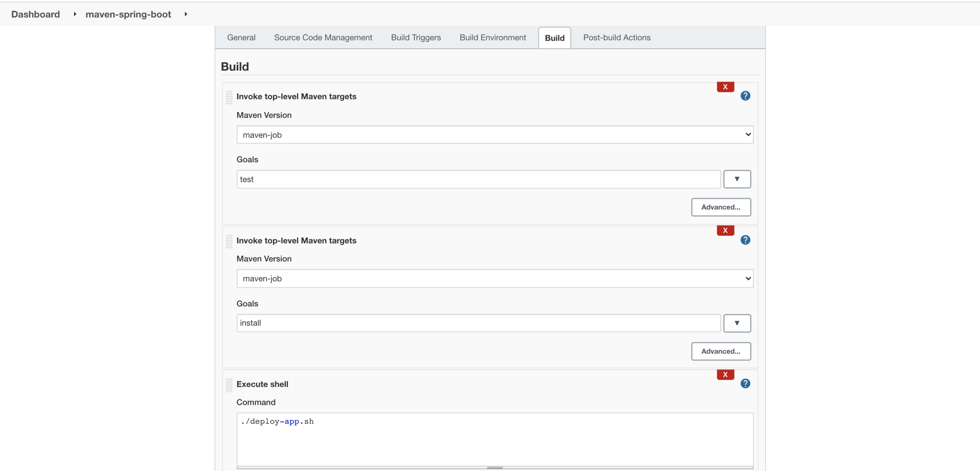This screenshot has height=471, width=980.
Task: Show help for second Maven targets step
Action: click(745, 240)
